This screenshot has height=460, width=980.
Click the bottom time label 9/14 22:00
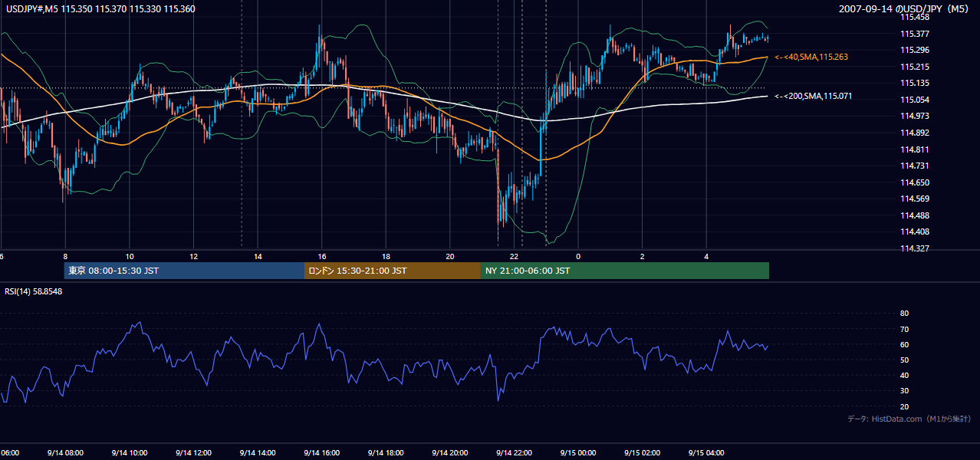[x=515, y=452]
